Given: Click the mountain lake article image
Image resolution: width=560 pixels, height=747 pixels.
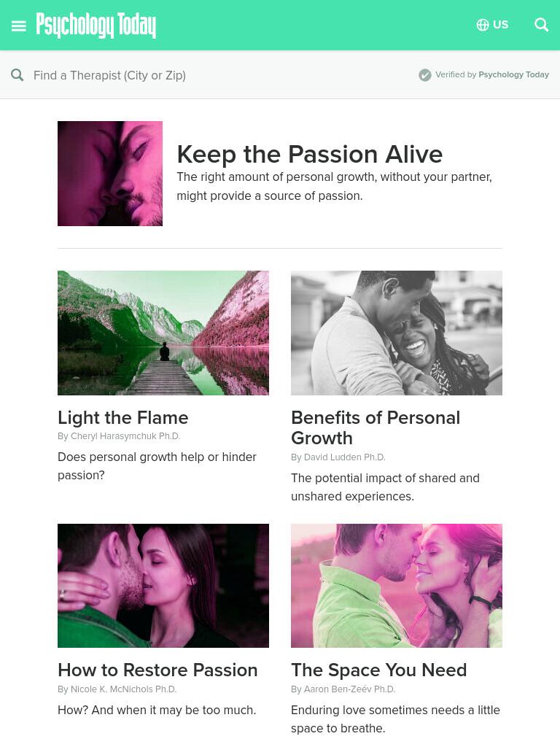Looking at the screenshot, I should [x=163, y=333].
